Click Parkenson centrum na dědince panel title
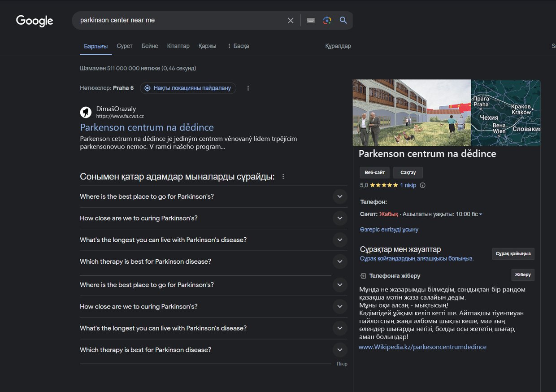Viewport: 556px width, 392px height. pyautogui.click(x=427, y=154)
